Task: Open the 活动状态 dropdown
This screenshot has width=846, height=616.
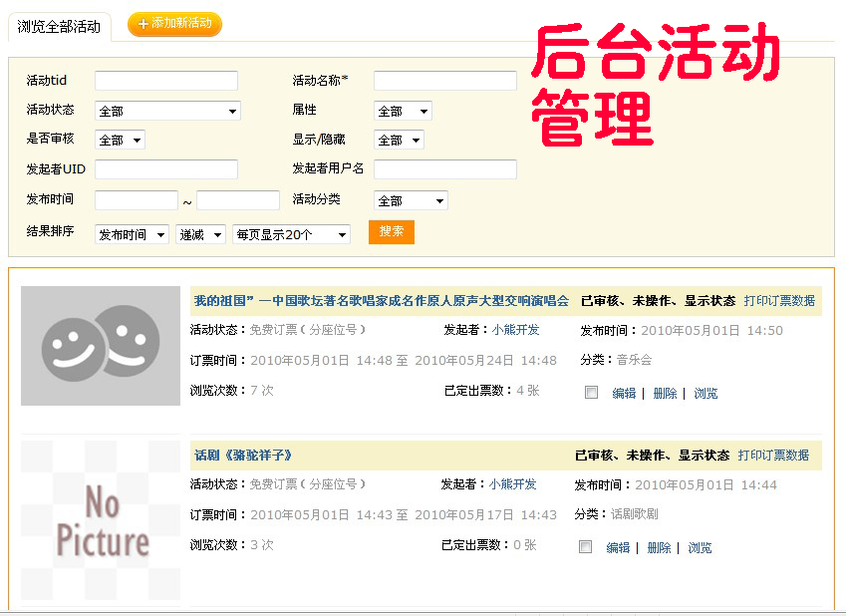Action: 167,111
